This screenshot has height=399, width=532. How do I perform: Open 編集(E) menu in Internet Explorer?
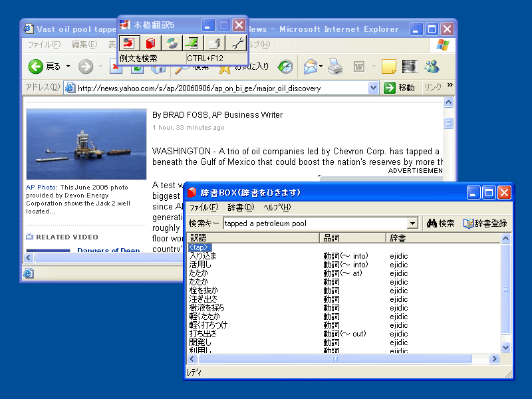pos(84,45)
